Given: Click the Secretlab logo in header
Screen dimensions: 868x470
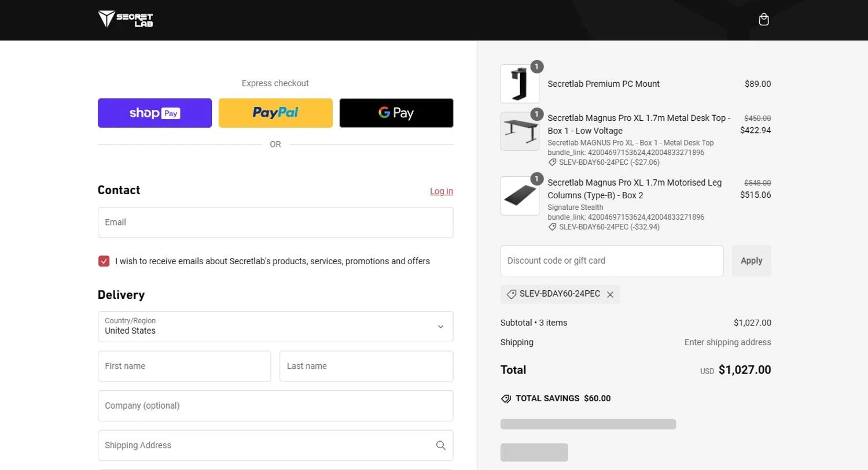Looking at the screenshot, I should (x=126, y=19).
